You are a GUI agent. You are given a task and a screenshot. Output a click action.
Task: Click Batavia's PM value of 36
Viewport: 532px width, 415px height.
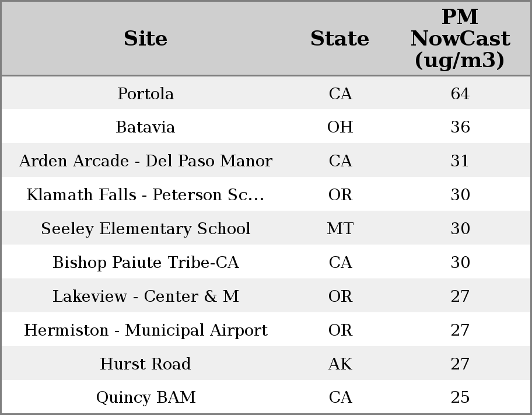click(460, 127)
